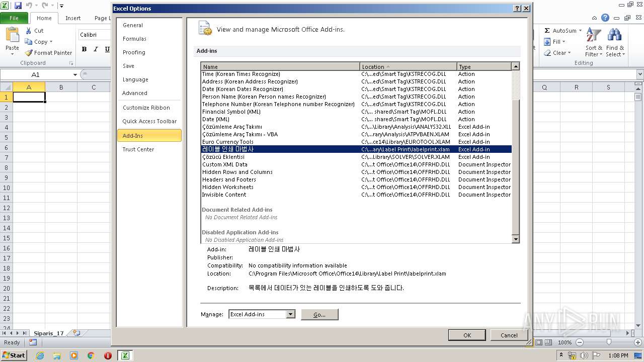Click the Cut scissors icon
Screen dimensions: 644x362
[x=29, y=31]
